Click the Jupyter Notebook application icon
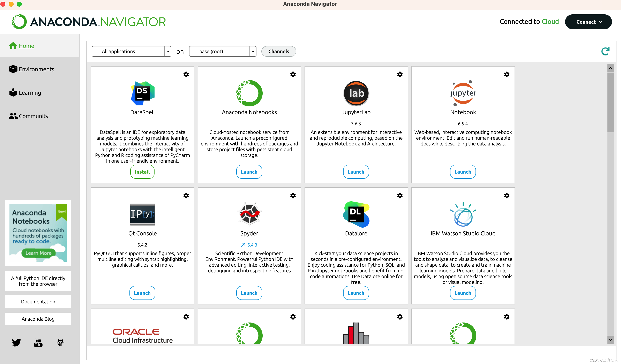The image size is (621, 364). click(x=463, y=92)
